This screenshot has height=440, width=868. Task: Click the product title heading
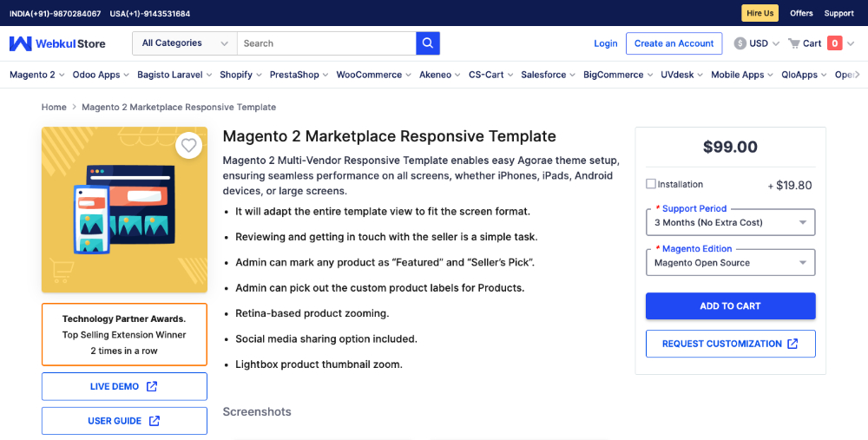[x=389, y=136]
